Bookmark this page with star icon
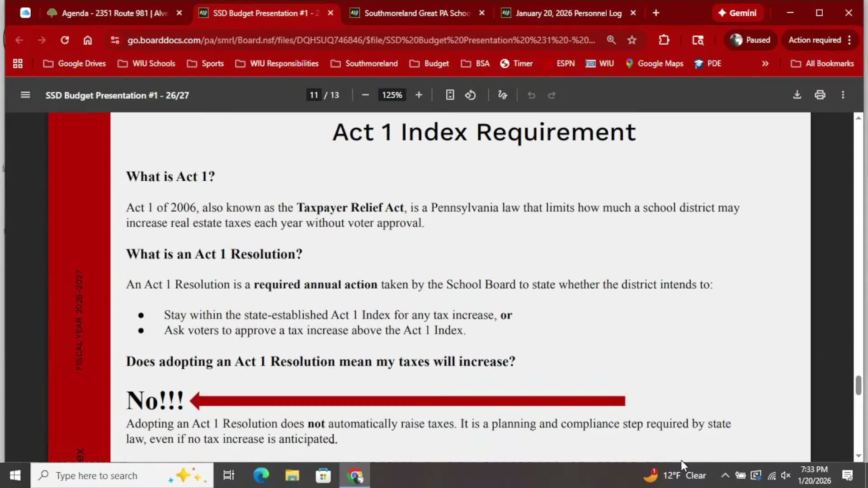The image size is (868, 488). click(x=632, y=40)
